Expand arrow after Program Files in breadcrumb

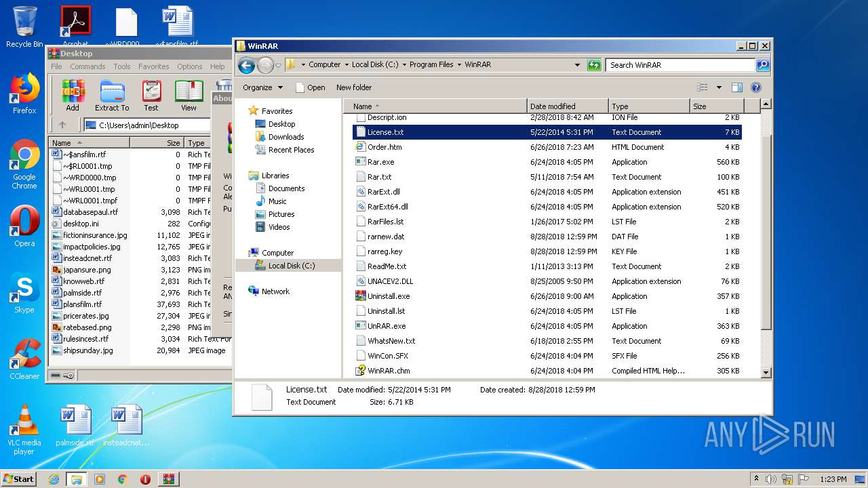459,65
